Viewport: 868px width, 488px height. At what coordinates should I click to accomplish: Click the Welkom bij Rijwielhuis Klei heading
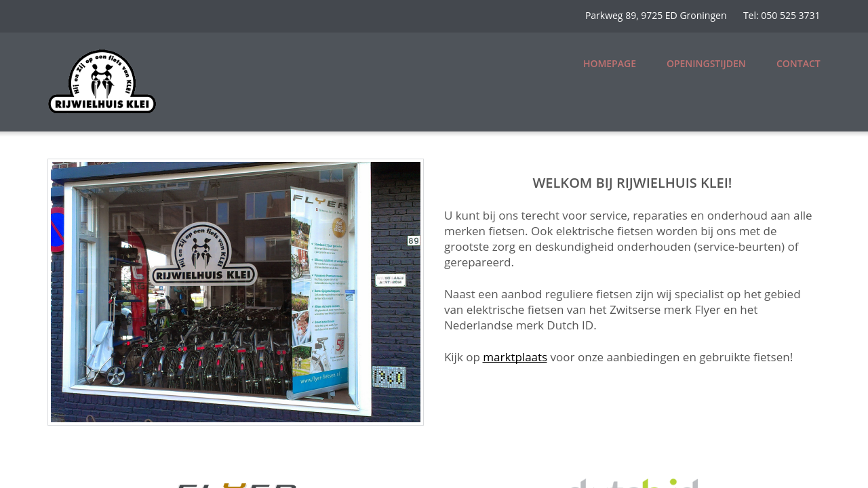tap(631, 183)
